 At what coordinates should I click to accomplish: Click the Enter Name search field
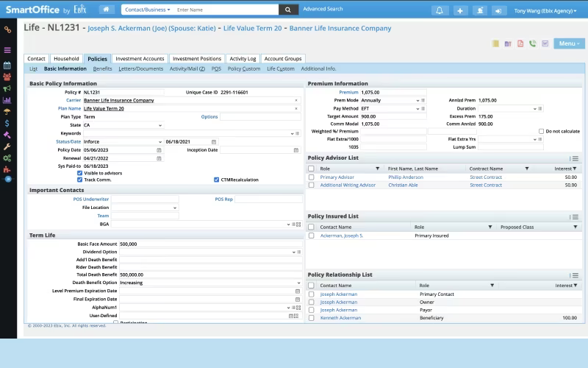coord(226,10)
